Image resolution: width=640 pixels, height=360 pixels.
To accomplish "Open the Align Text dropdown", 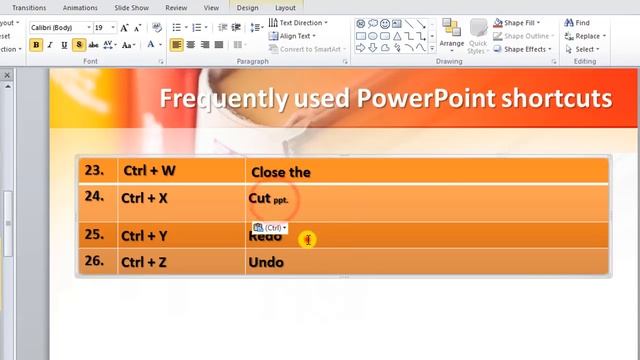I will click(x=292, y=36).
